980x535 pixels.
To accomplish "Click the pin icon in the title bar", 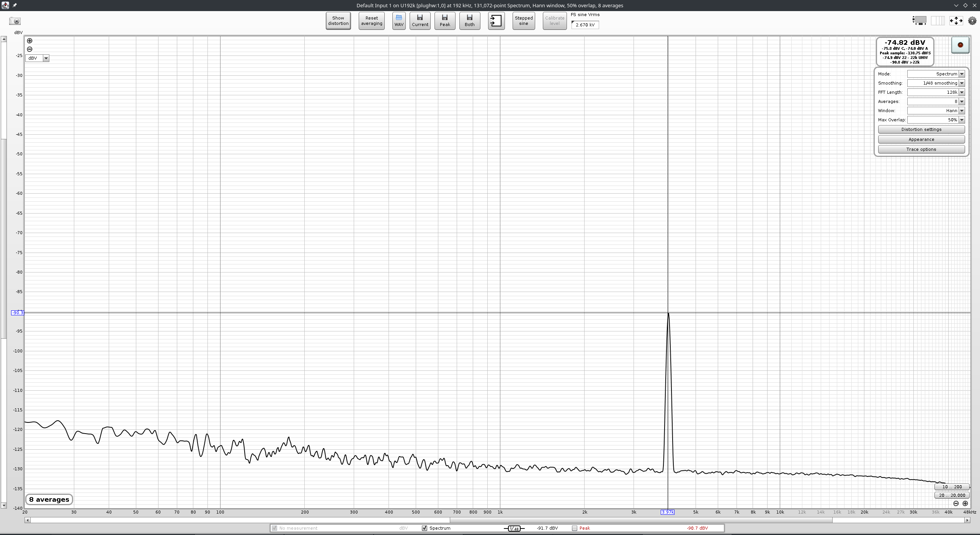I will tap(15, 5).
